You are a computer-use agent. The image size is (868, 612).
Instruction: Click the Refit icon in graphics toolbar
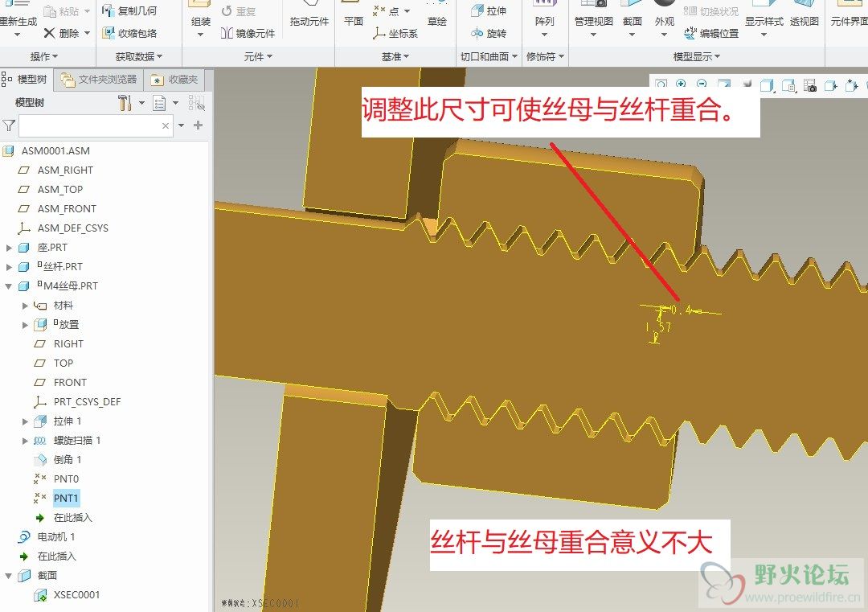coord(661,84)
